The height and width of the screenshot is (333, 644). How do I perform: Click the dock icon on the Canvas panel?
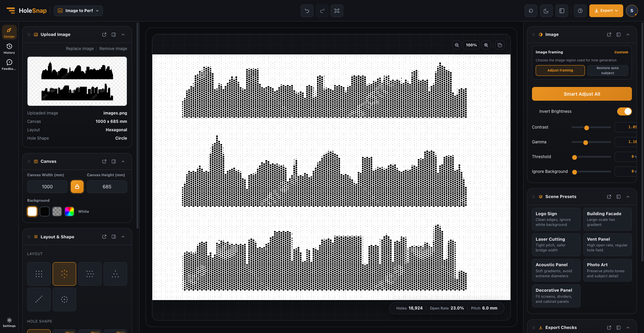(114, 161)
